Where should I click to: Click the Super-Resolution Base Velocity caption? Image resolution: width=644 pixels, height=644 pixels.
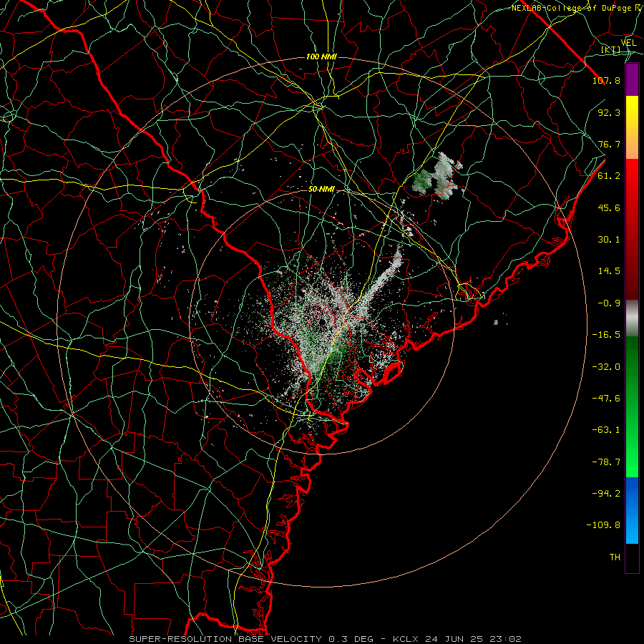pyautogui.click(x=326, y=639)
